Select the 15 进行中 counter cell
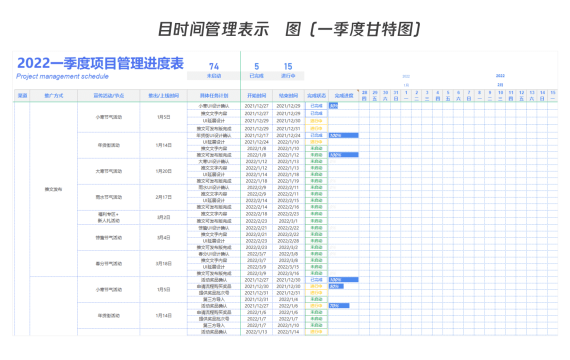Screen dimensions: 570x360 [x=288, y=71]
